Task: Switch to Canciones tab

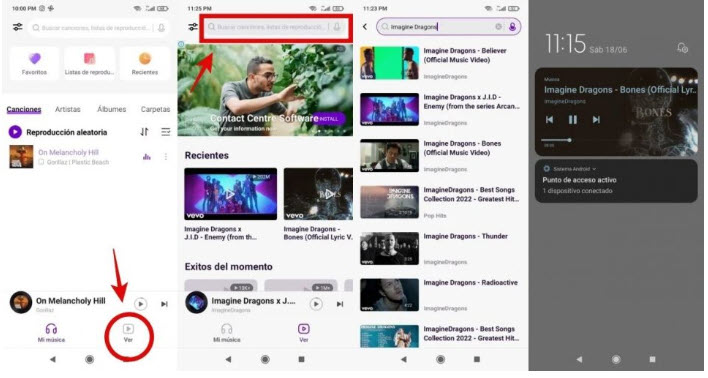Action: 24,109
